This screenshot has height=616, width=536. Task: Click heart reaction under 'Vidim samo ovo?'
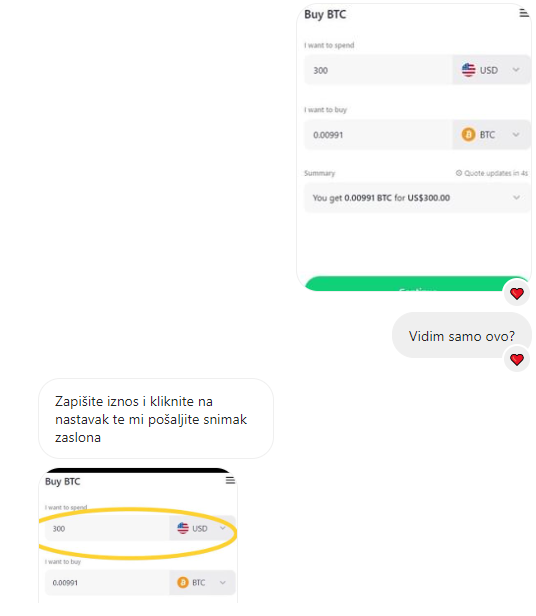pyautogui.click(x=517, y=359)
